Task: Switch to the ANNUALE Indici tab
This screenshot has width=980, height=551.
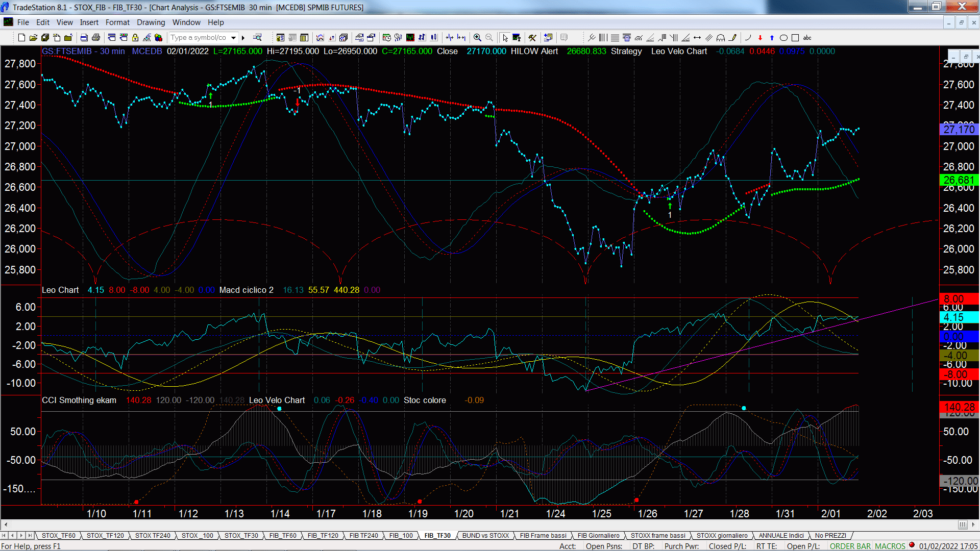Action: [781, 536]
